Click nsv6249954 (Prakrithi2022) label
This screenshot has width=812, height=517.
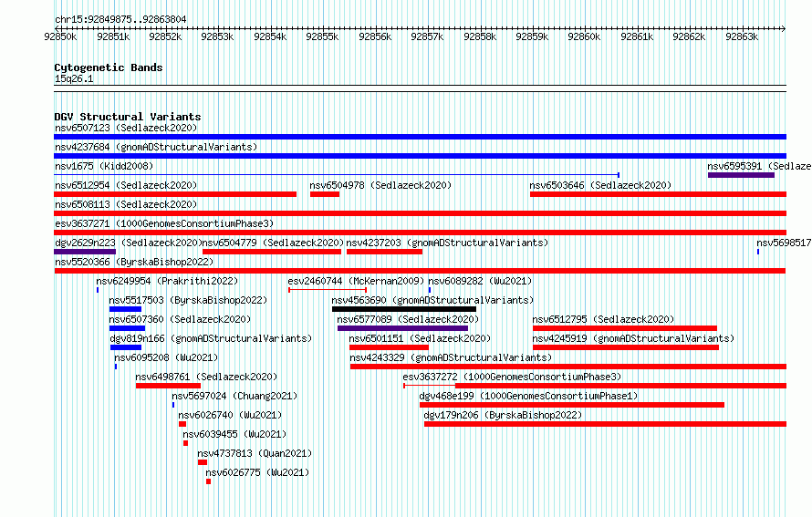(x=167, y=281)
